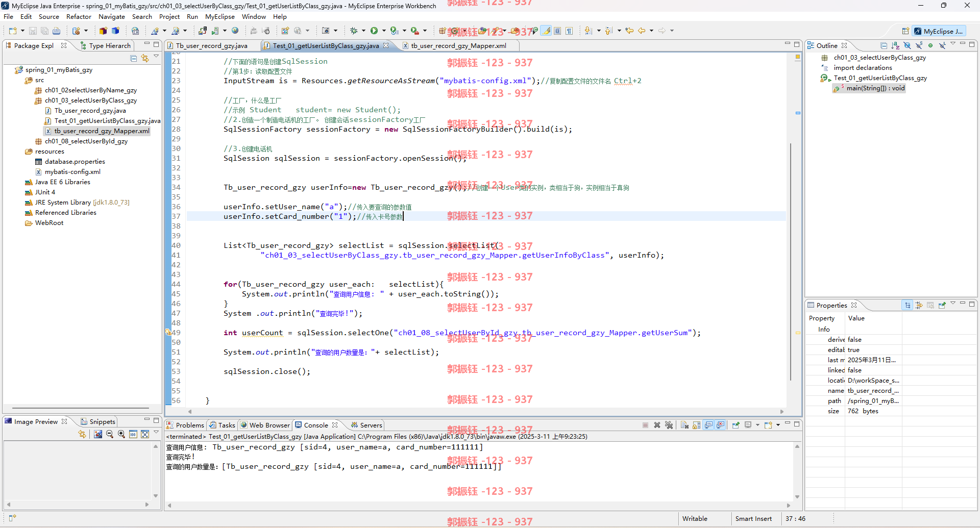Image resolution: width=980 pixels, height=528 pixels.
Task: Click zoom out icon in Image Preview
Action: [110, 434]
